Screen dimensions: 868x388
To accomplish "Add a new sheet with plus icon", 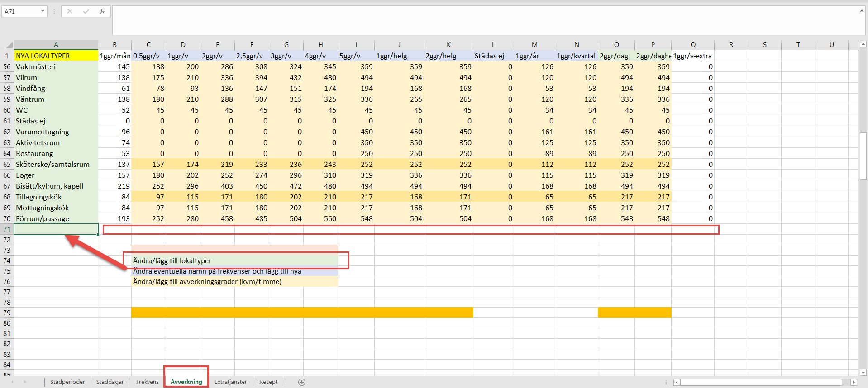I will tap(302, 382).
